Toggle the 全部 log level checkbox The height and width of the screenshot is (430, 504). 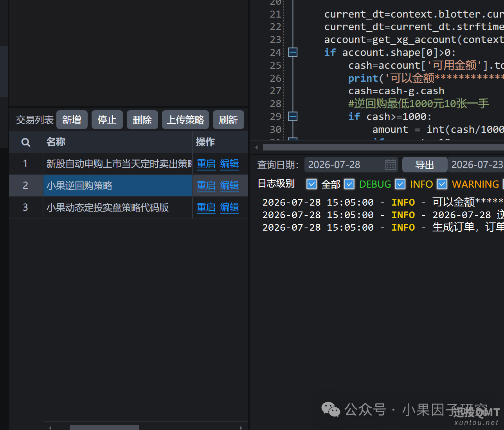tap(311, 184)
